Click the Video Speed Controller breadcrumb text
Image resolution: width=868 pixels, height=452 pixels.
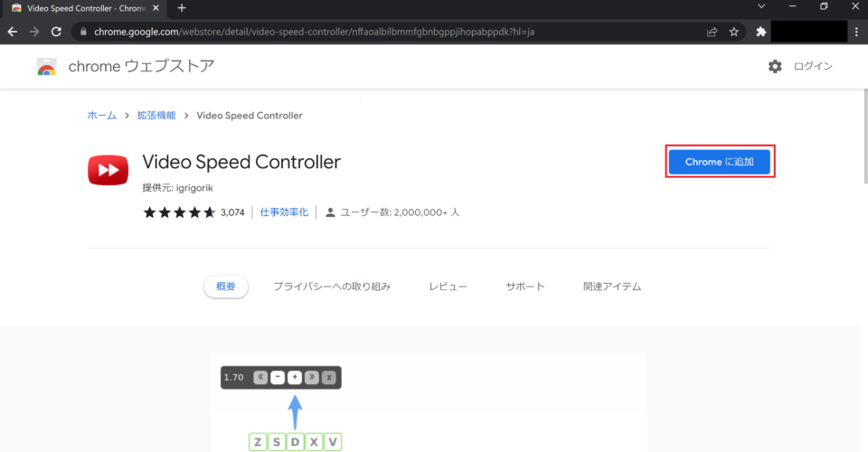[x=250, y=115]
